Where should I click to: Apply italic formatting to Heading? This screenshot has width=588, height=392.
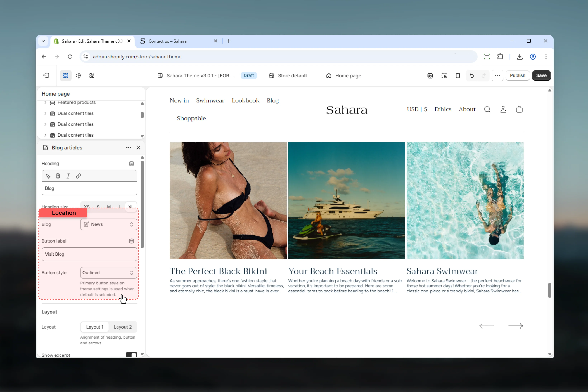(x=68, y=176)
